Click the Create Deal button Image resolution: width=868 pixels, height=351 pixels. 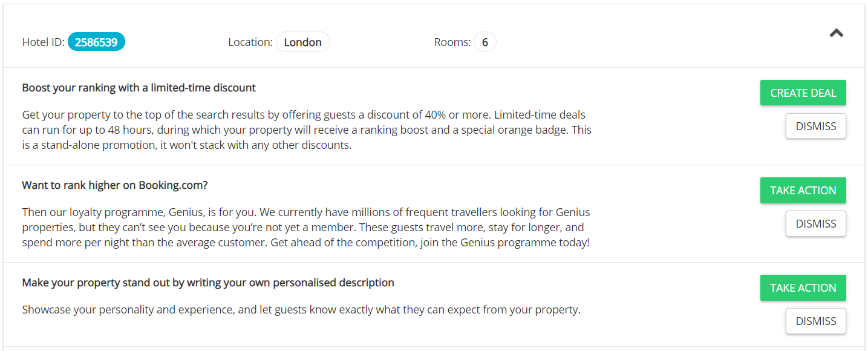[x=803, y=93]
